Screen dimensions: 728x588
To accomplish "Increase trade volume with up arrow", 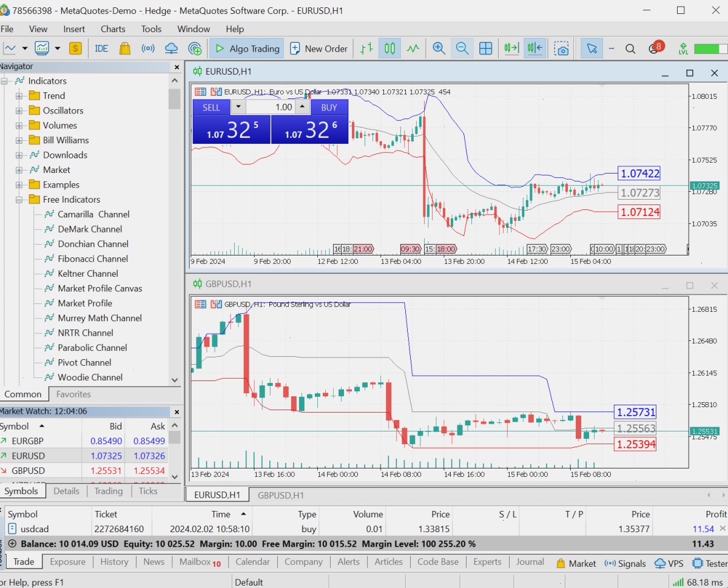I will pyautogui.click(x=303, y=107).
